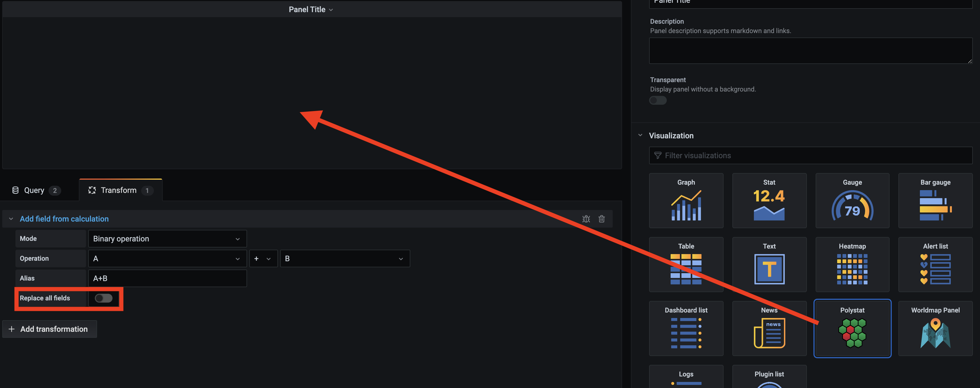
Task: Select the Graph visualization
Action: coord(686,201)
